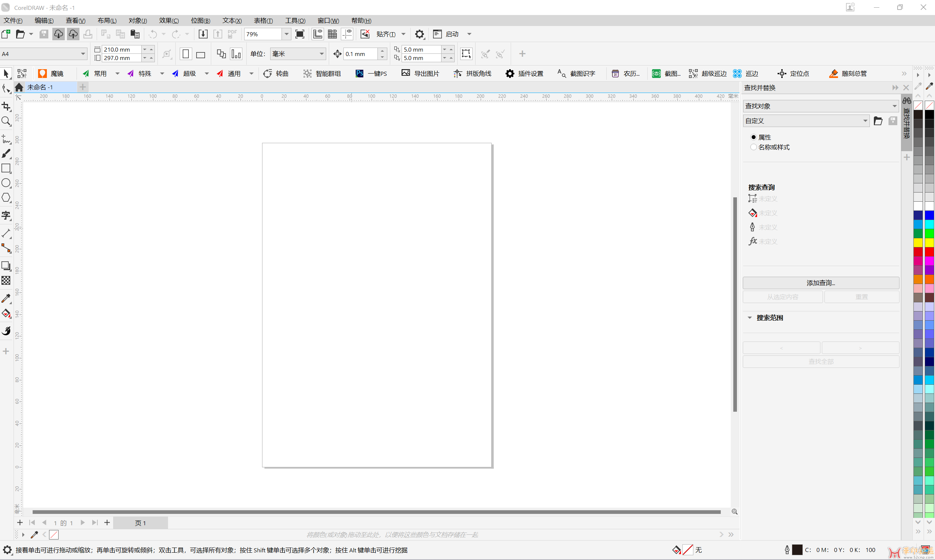Viewport: 935px width, 560px height.
Task: Select the Eyedropper tool in toolbox
Action: (x=6, y=299)
